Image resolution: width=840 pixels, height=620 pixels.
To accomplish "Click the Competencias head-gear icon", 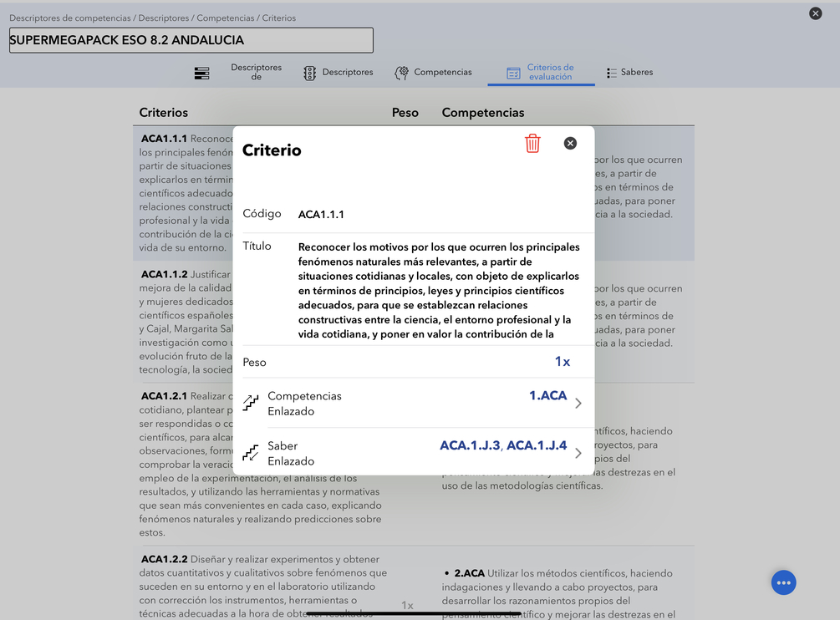I will [x=402, y=73].
